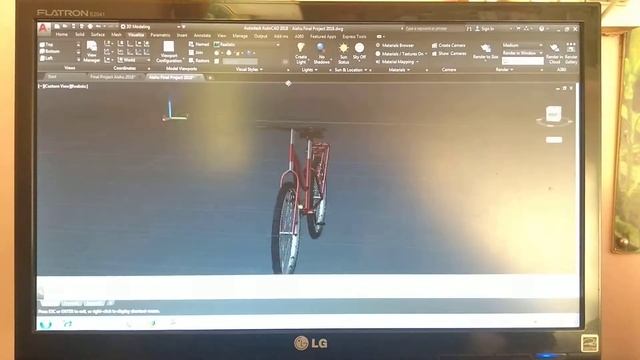Image resolution: width=640 pixels, height=360 pixels.
Task: Click the Join viewports button
Action: coord(196,52)
